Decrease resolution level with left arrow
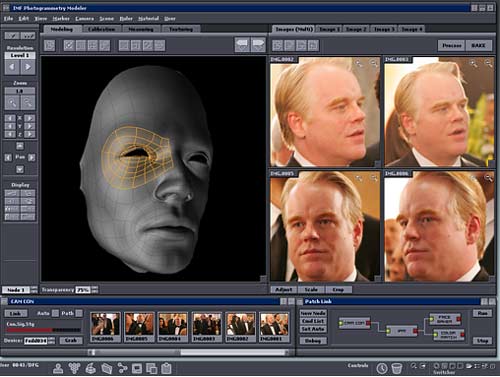The image size is (500, 377). 12,67
